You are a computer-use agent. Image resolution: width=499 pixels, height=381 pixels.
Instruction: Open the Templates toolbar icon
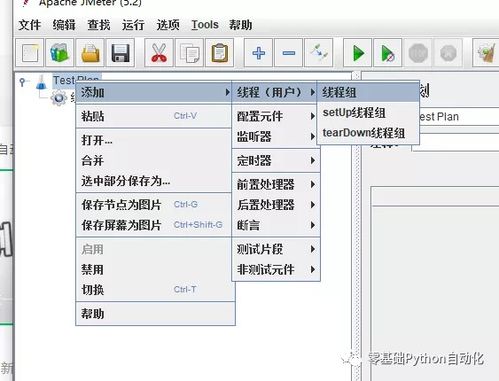point(60,53)
